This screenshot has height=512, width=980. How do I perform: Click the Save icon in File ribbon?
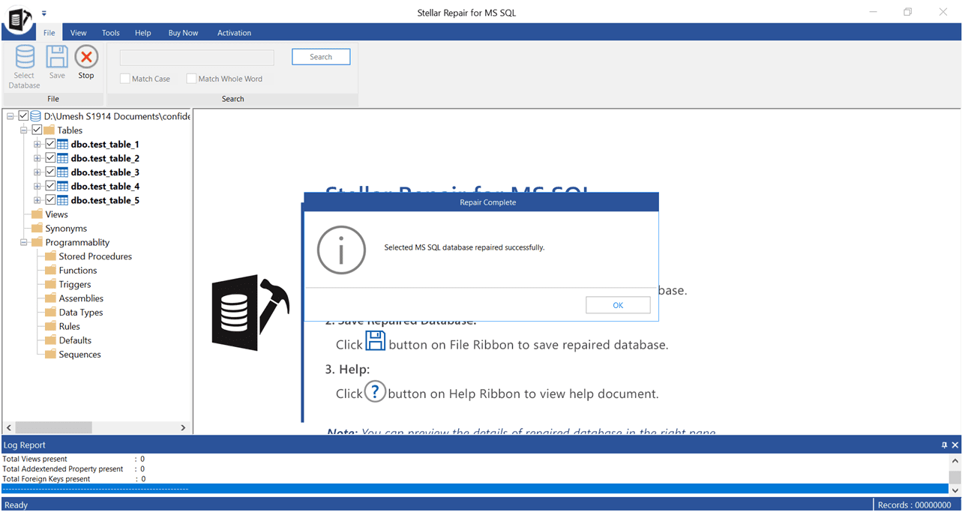click(x=57, y=57)
